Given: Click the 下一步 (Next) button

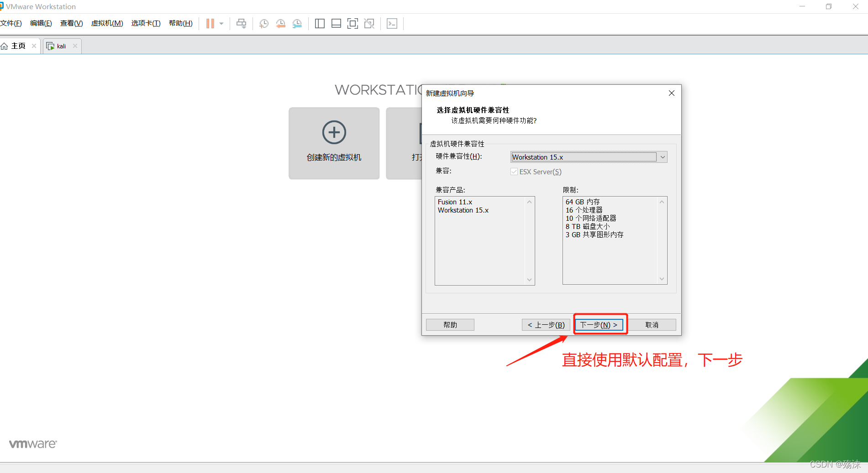Looking at the screenshot, I should point(599,325).
